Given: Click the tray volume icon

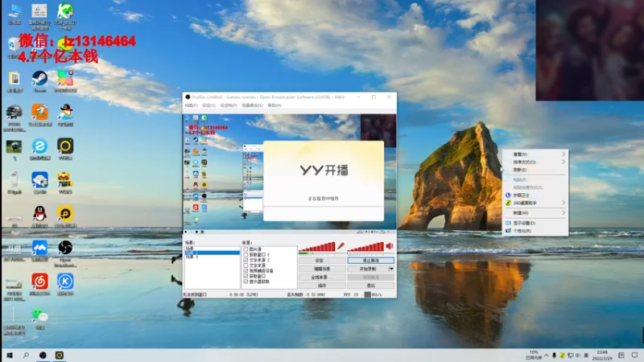Looking at the screenshot, I should (x=578, y=356).
